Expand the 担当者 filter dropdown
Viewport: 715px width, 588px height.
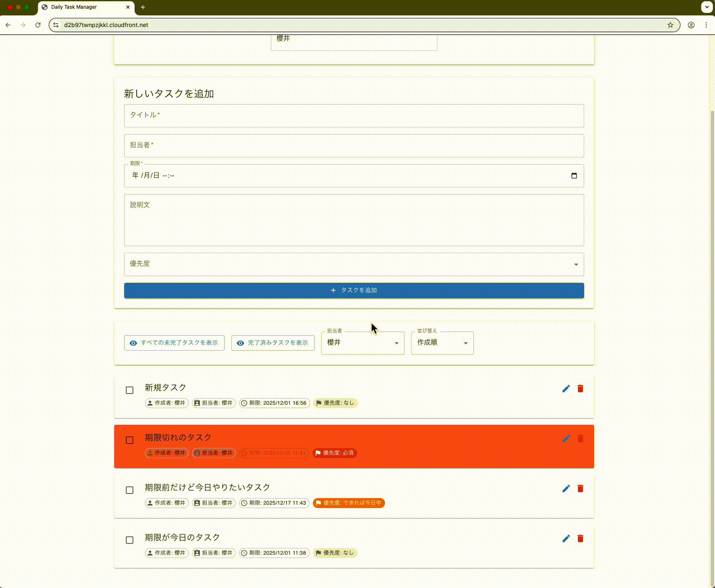tap(362, 343)
